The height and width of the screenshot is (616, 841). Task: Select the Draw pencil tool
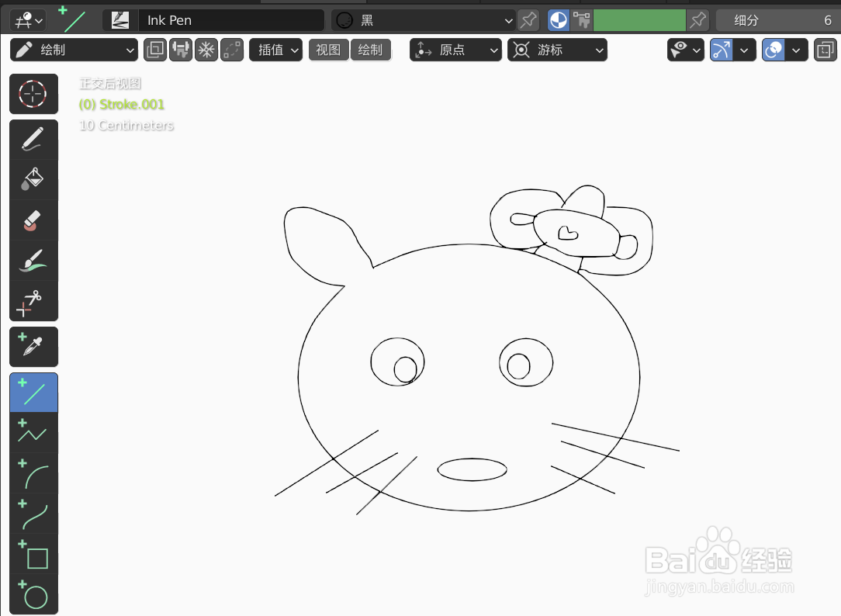point(33,140)
